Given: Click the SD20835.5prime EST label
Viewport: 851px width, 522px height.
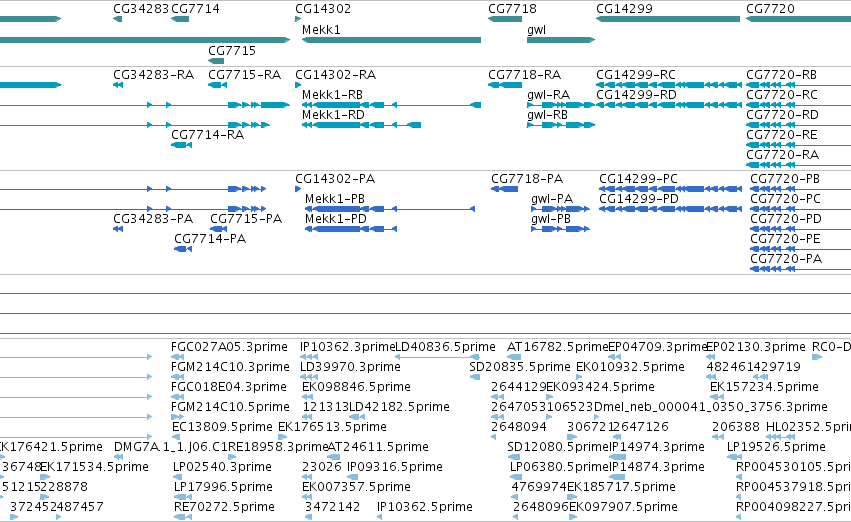Looking at the screenshot, I should tap(520, 367).
